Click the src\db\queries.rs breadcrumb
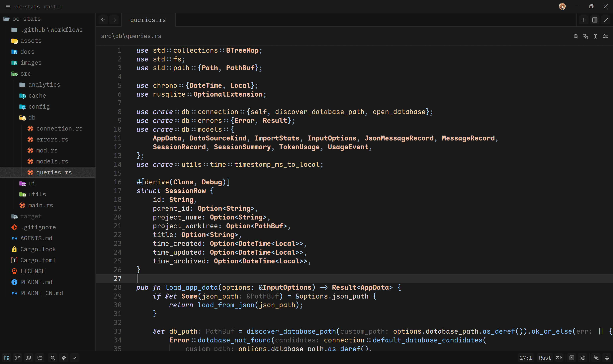 pos(131,36)
